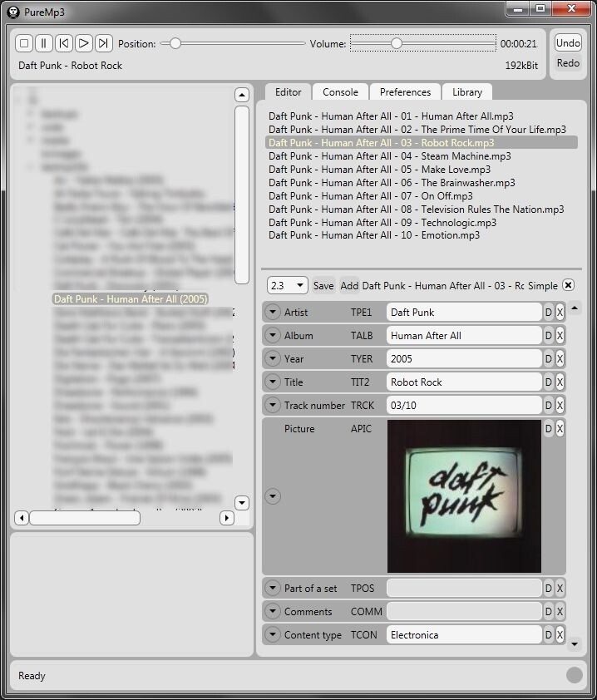
Task: Click the folder tree scroll right arrow
Action: [x=227, y=518]
